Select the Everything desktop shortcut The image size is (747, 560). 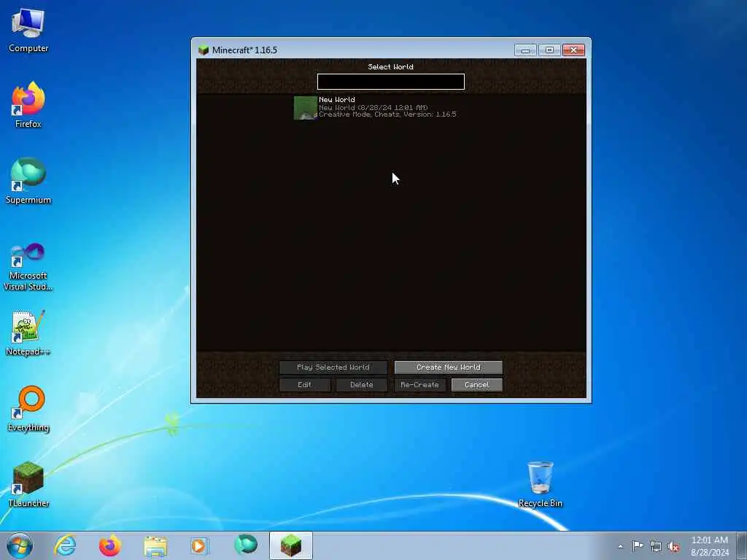[28, 408]
